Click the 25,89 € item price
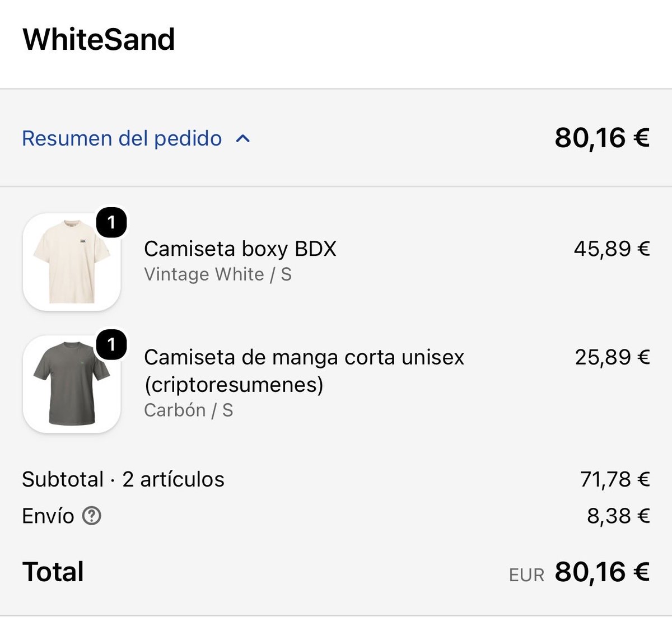 coord(612,357)
